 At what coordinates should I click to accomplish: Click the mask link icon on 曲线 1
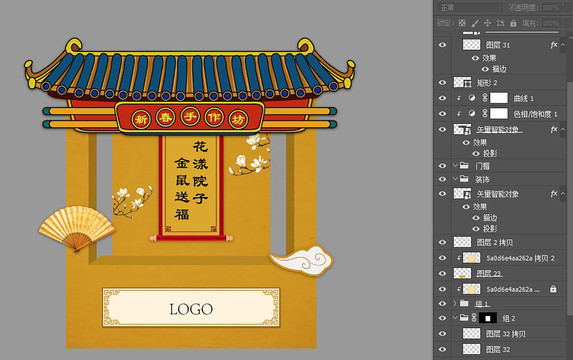coord(485,98)
